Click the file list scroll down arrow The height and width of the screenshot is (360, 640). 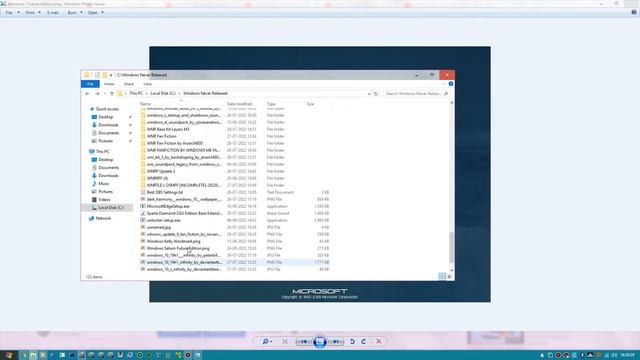coord(451,270)
